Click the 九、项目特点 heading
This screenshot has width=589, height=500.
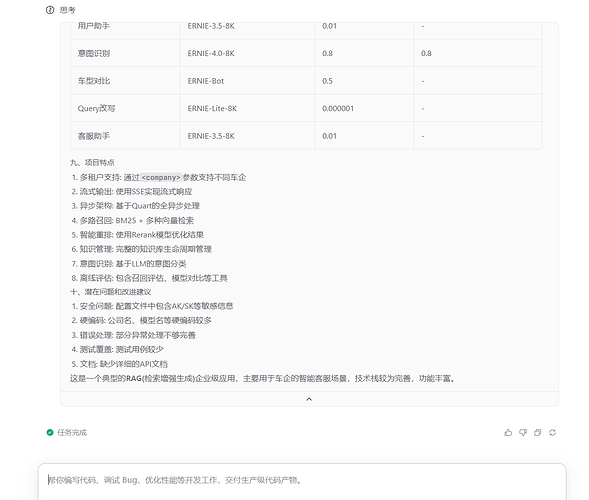(x=92, y=163)
